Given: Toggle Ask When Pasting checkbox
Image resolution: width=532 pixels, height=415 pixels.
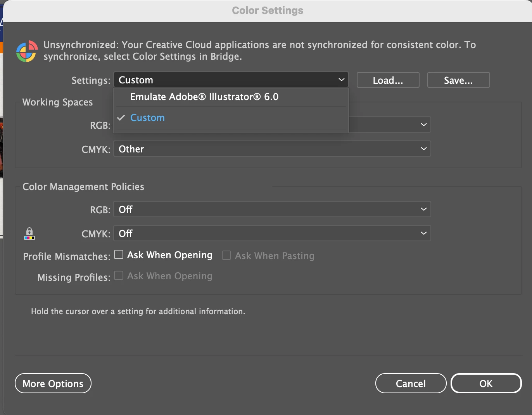Looking at the screenshot, I should tap(226, 255).
